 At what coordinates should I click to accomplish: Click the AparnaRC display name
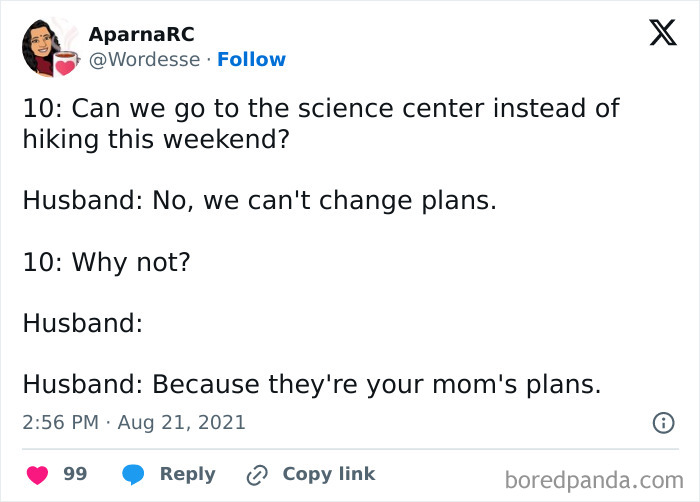pyautogui.click(x=141, y=34)
